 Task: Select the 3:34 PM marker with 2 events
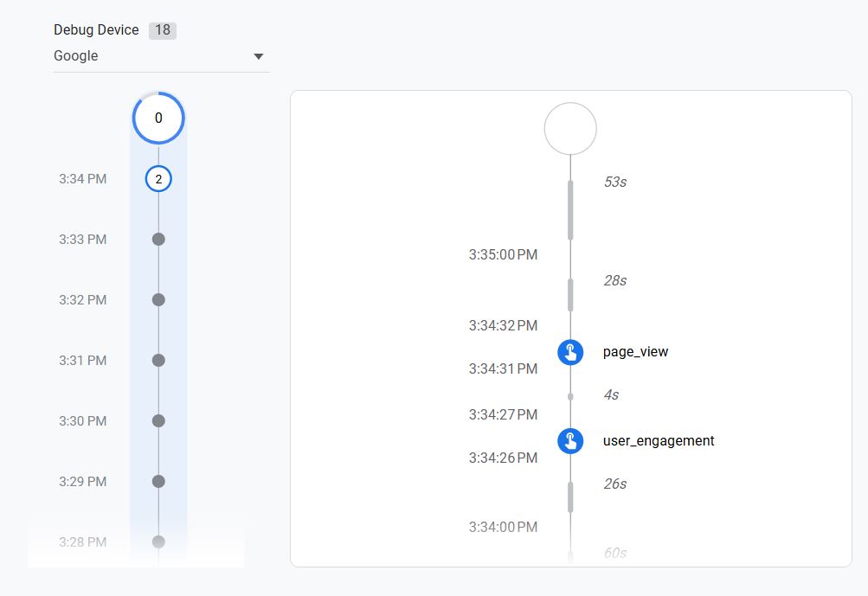pyautogui.click(x=158, y=179)
